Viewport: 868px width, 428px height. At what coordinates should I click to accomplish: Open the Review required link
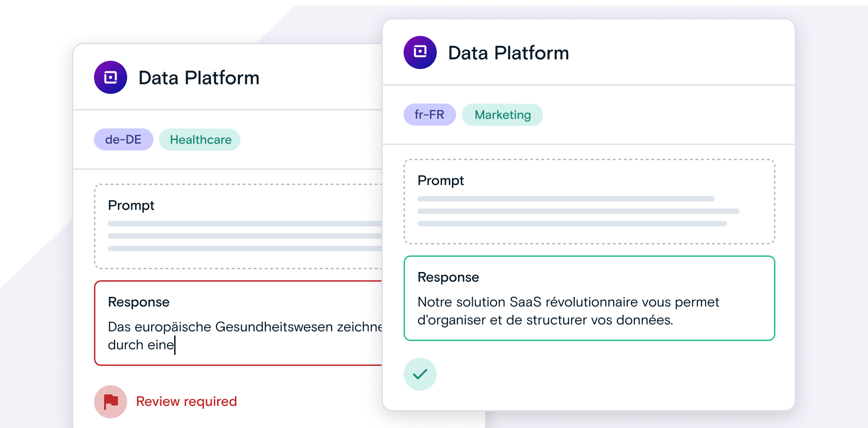pos(187,401)
